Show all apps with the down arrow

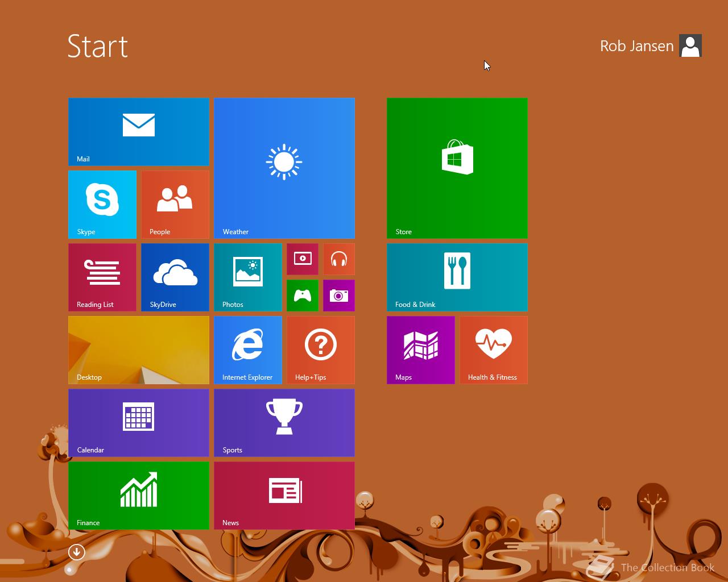[x=77, y=552]
